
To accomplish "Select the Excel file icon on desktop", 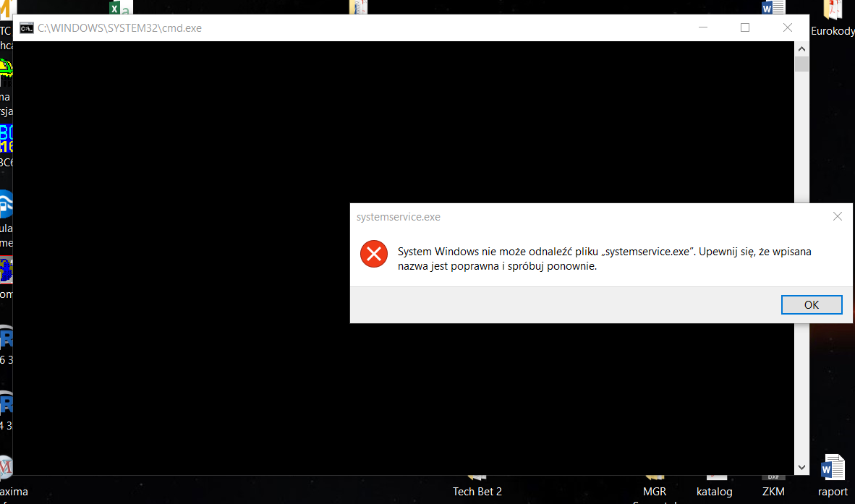I will click(x=119, y=7).
